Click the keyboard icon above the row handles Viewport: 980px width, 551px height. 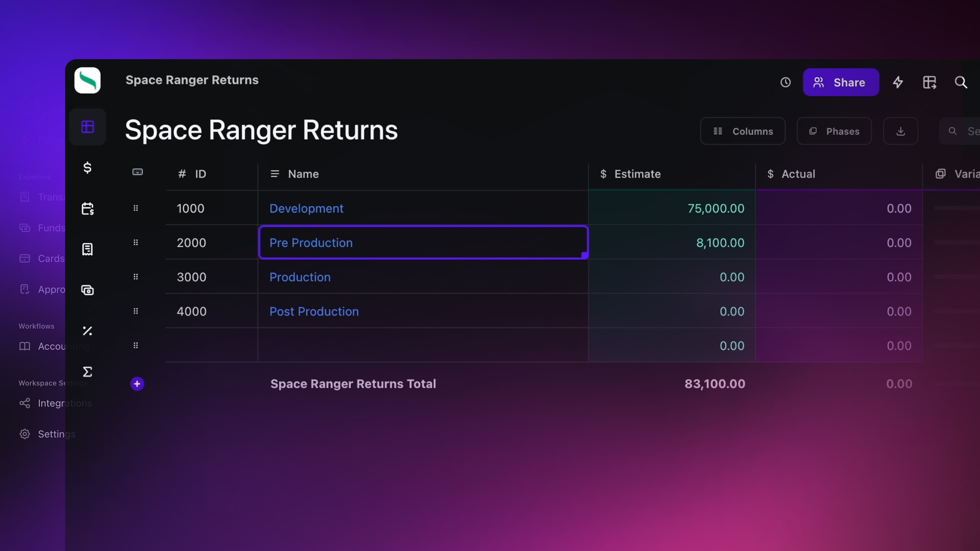click(x=137, y=172)
